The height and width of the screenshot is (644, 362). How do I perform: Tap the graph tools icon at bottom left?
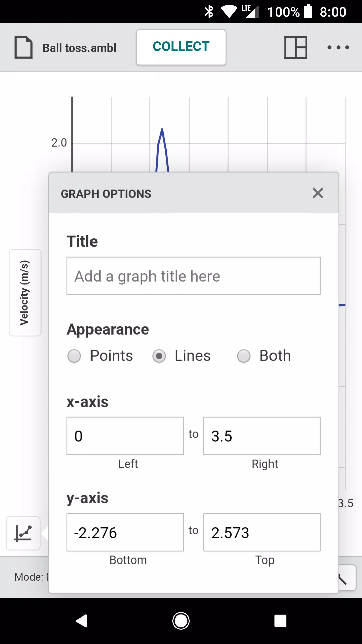[23, 533]
